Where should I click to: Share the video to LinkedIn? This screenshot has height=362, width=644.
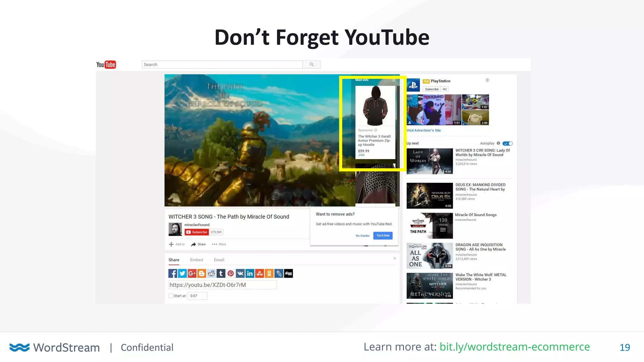[250, 273]
